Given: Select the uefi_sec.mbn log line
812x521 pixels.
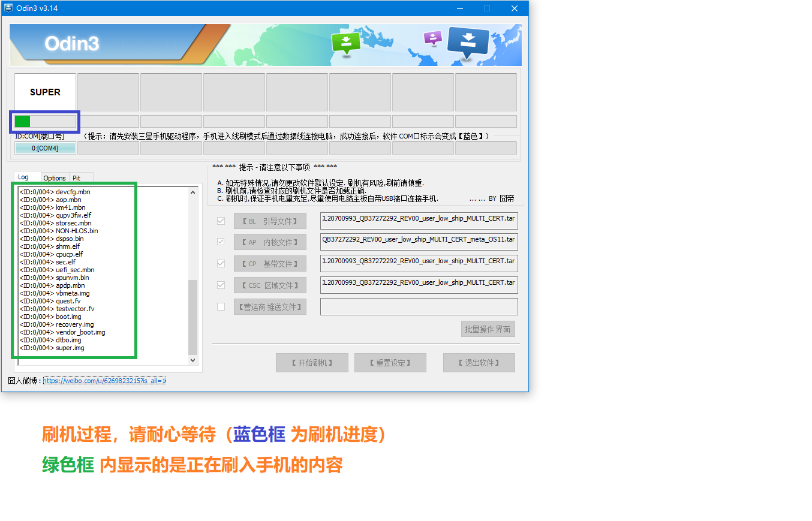Looking at the screenshot, I should pos(57,270).
